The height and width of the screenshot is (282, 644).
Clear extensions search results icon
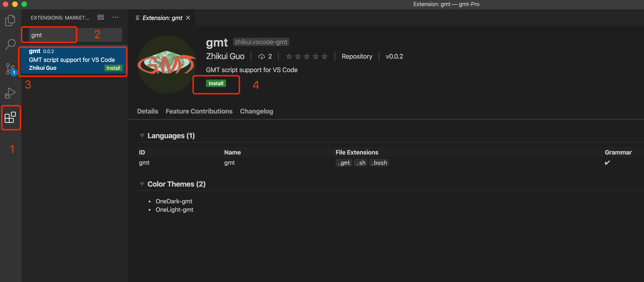click(100, 17)
